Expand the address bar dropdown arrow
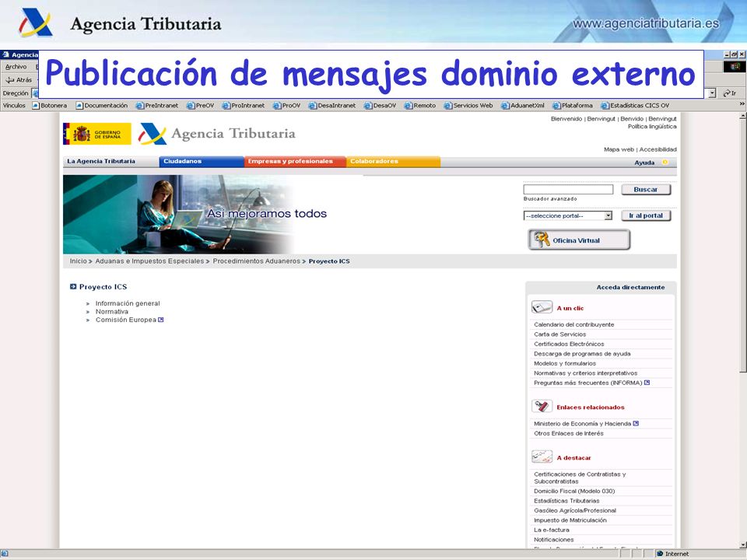The image size is (747, 560). point(712,93)
